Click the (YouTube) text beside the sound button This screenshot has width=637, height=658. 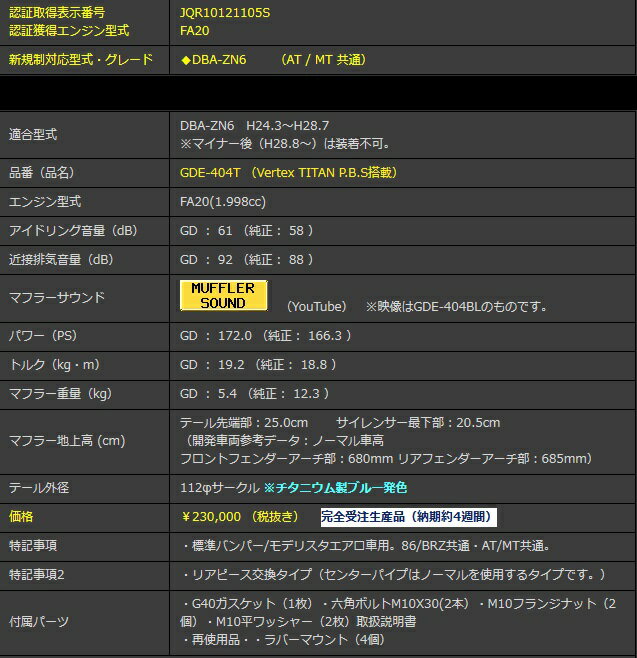(316, 306)
